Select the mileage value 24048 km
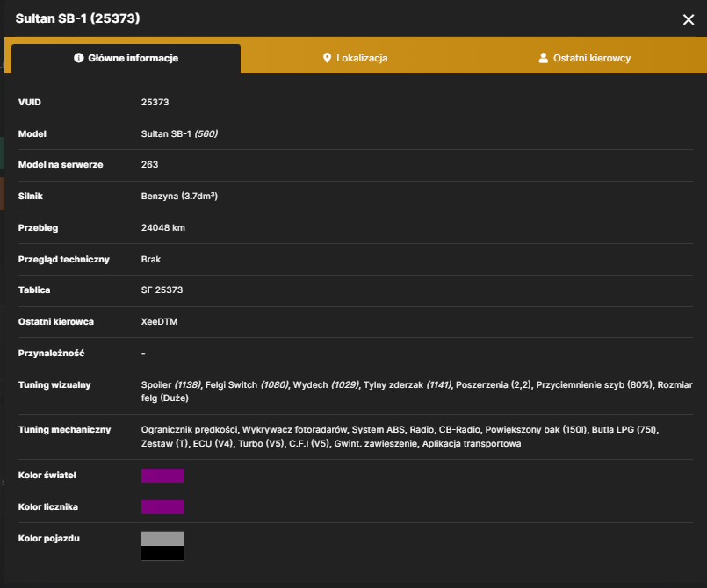The image size is (707, 588). 162,227
